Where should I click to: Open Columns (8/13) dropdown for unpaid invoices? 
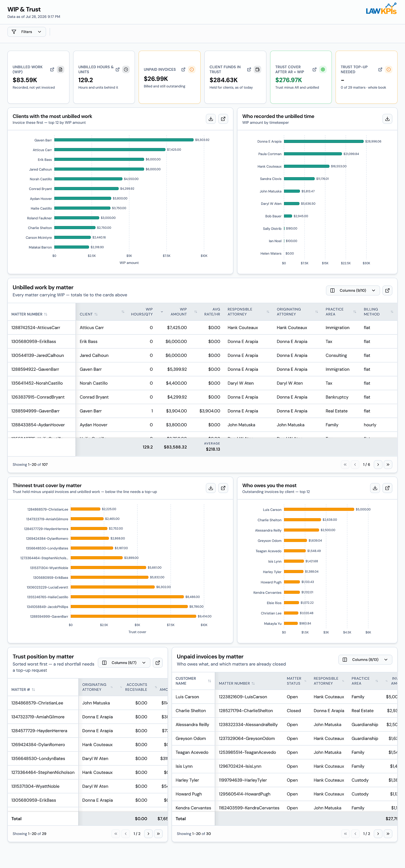[365, 660]
